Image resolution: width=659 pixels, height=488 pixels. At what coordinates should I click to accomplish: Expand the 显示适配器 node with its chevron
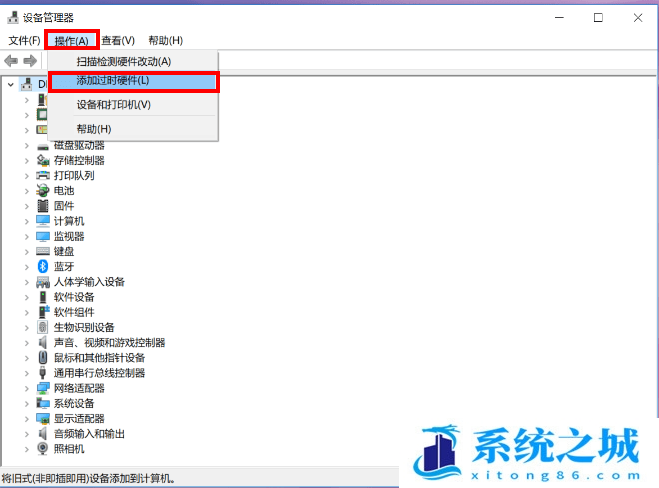point(28,418)
